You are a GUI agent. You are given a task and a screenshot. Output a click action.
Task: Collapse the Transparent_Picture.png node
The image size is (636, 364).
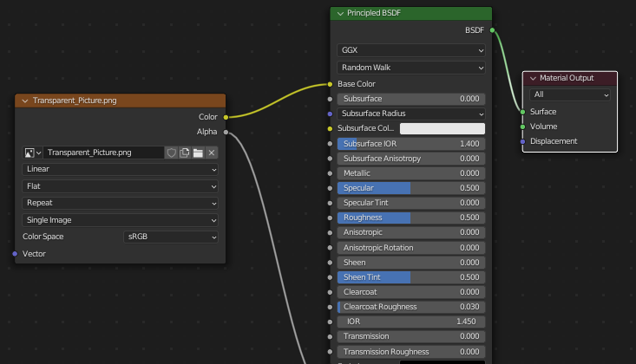tap(25, 101)
